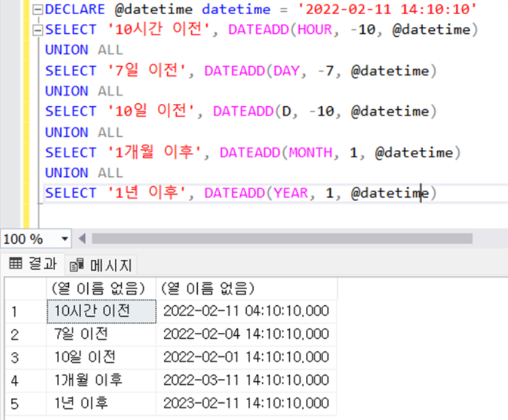Viewport: 508px width, 420px height.
Task: Click the horizontal scrollbar left arrow
Action: (82, 239)
